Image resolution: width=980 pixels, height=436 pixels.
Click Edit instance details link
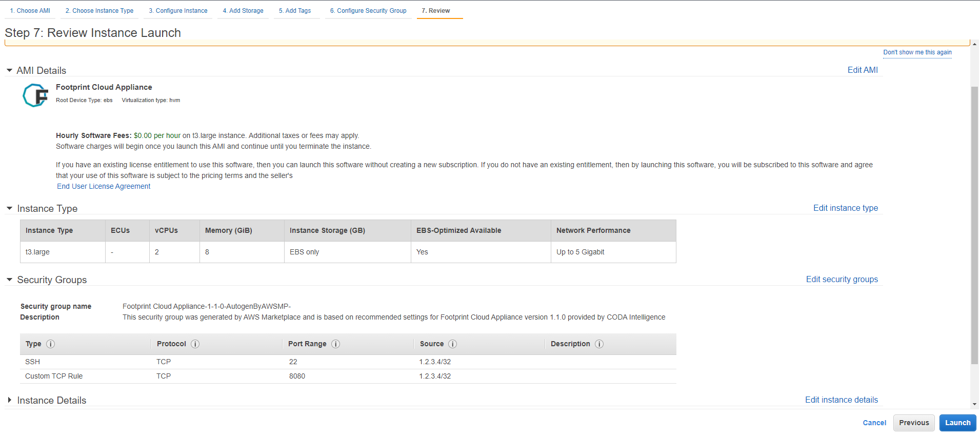pyautogui.click(x=842, y=400)
